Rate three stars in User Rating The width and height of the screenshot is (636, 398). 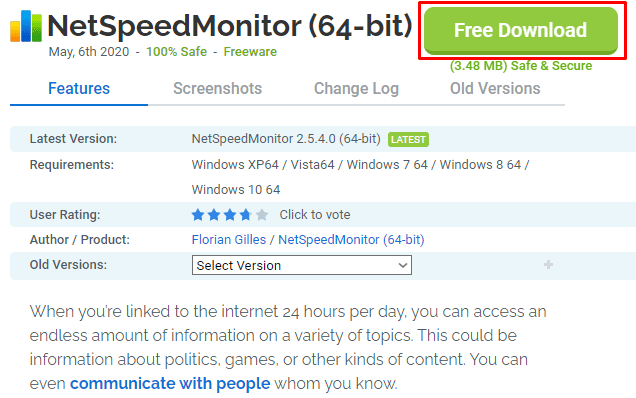(x=230, y=215)
